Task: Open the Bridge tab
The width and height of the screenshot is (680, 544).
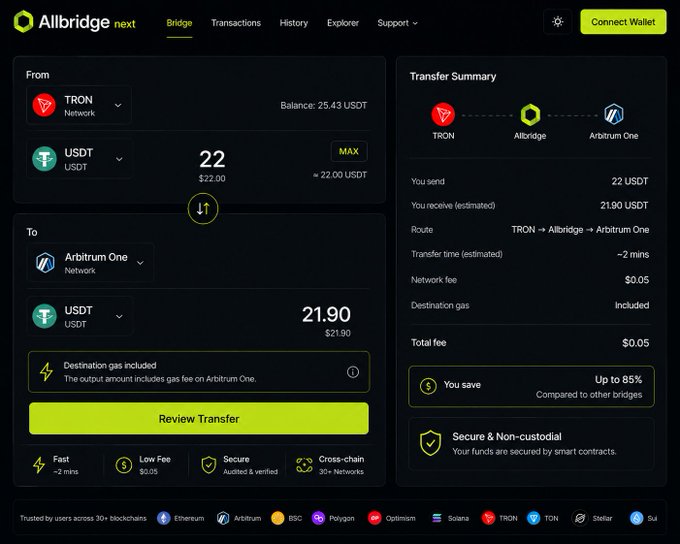Action: coord(179,23)
